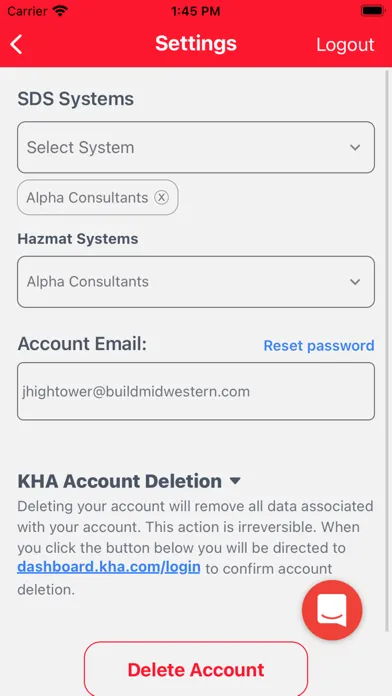The image size is (392, 696).
Task: Tap the back arrow icon
Action: [x=16, y=45]
